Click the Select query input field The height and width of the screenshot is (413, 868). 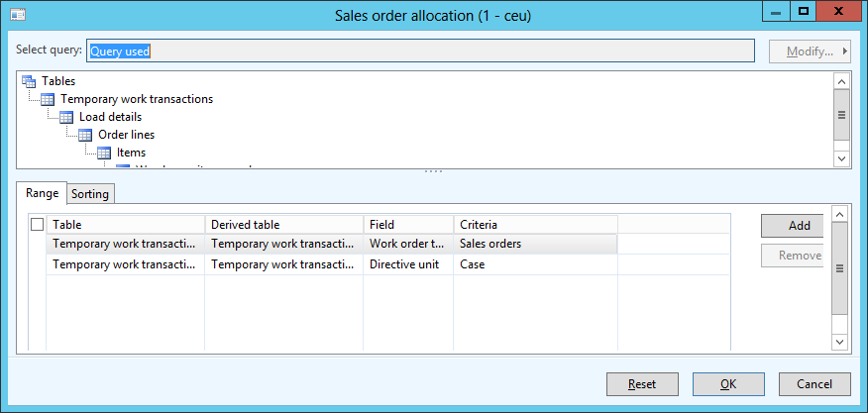[x=424, y=51]
